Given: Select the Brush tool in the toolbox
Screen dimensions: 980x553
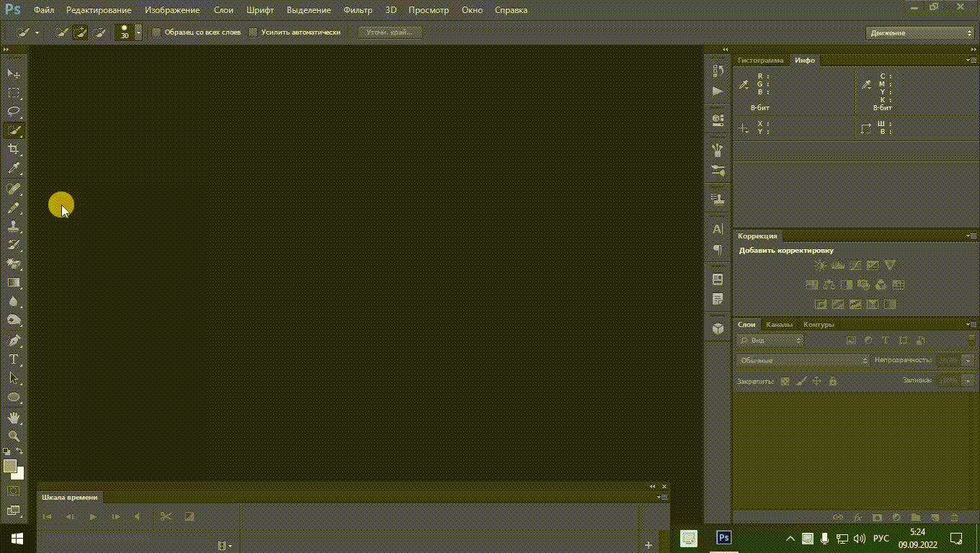Looking at the screenshot, I should tap(14, 207).
